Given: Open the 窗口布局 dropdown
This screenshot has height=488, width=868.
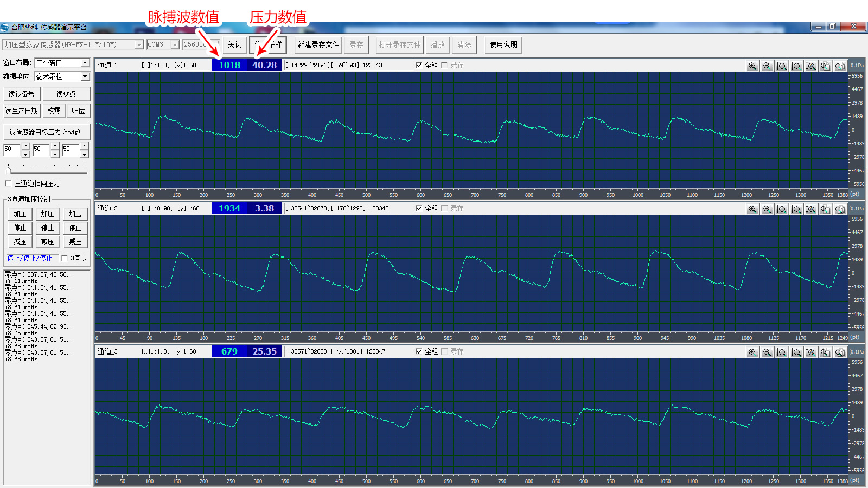Looking at the screenshot, I should coord(85,63).
